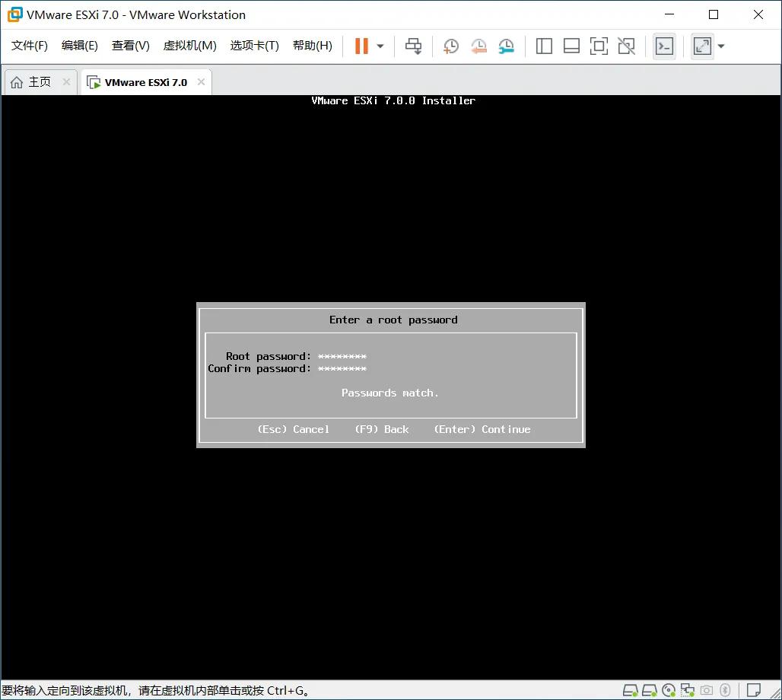Open the Snapshot Manager icon
The height and width of the screenshot is (700, 782).
[x=506, y=46]
